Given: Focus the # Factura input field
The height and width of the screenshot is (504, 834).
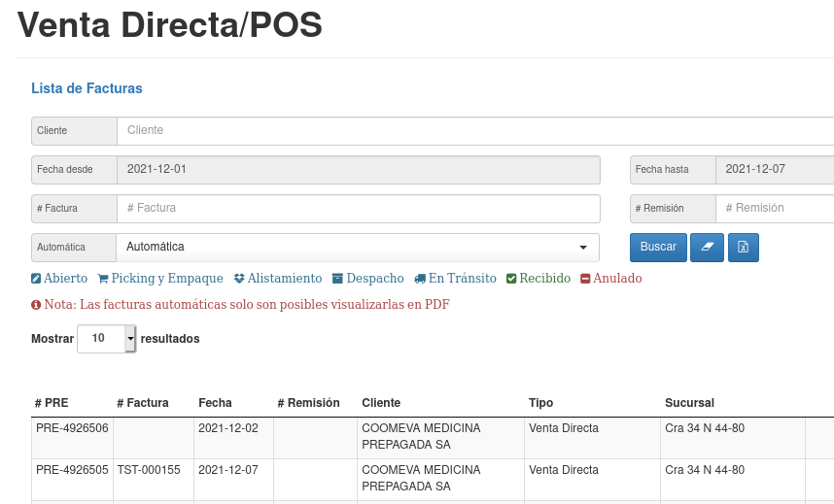Looking at the screenshot, I should tap(359, 209).
